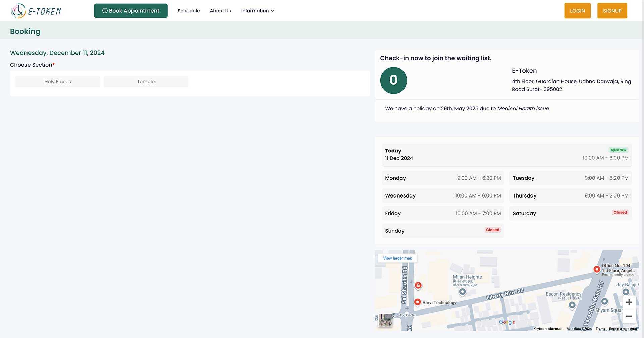This screenshot has height=338, width=644.
Task: Select the Temple section
Action: 146,82
